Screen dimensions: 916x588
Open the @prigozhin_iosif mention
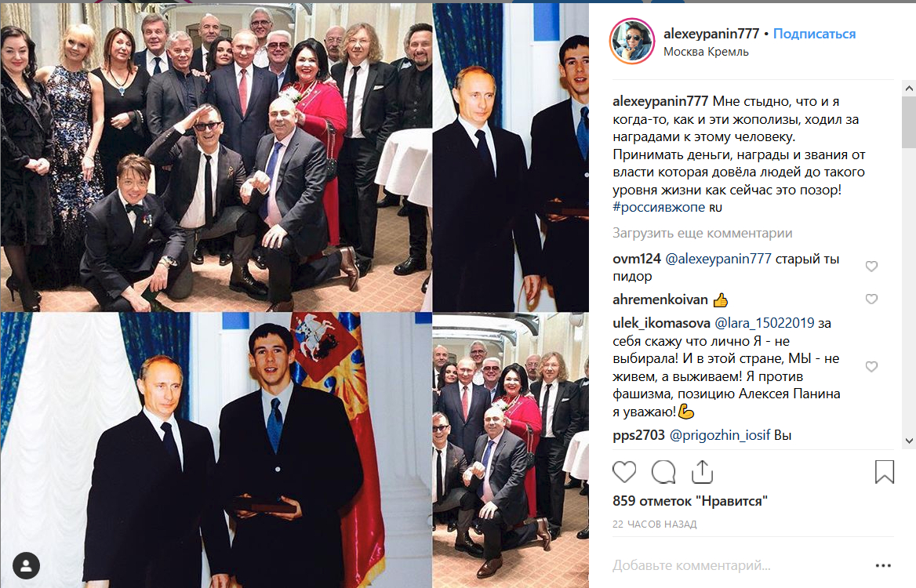pos(720,435)
